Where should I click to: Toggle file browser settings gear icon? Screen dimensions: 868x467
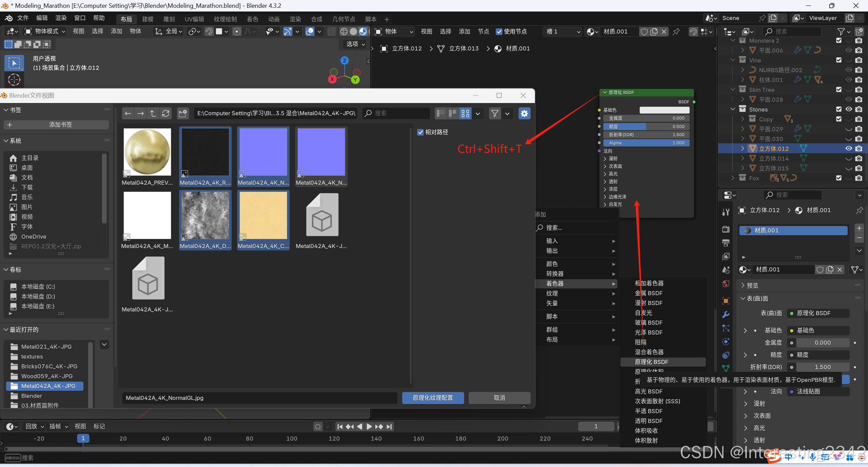tap(524, 113)
